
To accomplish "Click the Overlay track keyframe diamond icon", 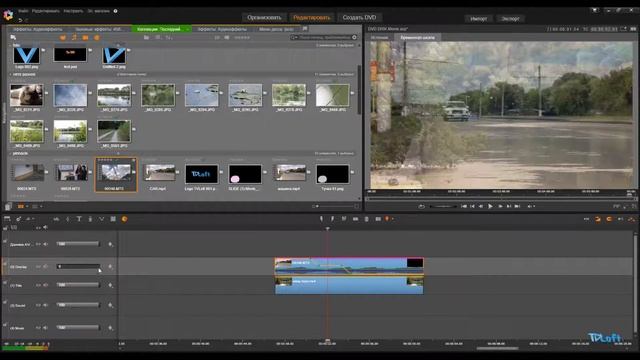I will pyautogui.click(x=110, y=267).
